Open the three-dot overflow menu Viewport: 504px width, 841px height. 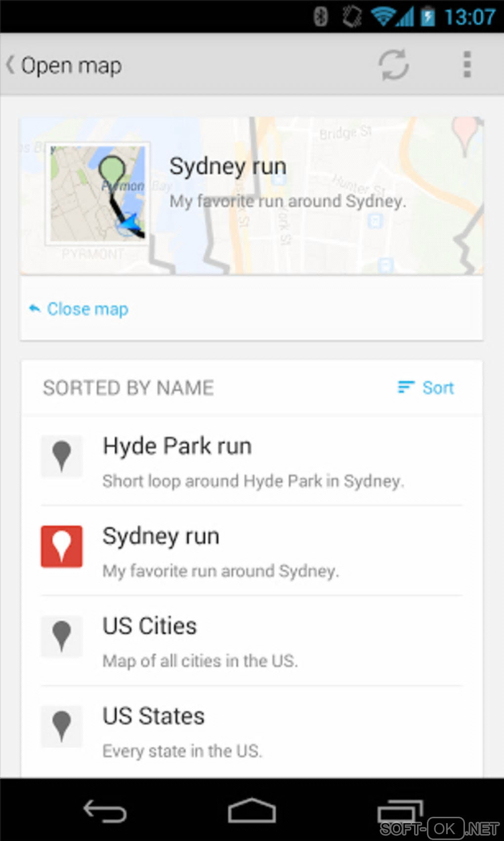(466, 65)
